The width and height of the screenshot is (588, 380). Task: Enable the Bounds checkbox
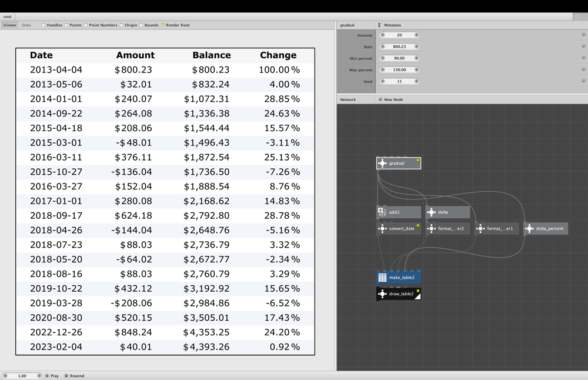pyautogui.click(x=141, y=25)
